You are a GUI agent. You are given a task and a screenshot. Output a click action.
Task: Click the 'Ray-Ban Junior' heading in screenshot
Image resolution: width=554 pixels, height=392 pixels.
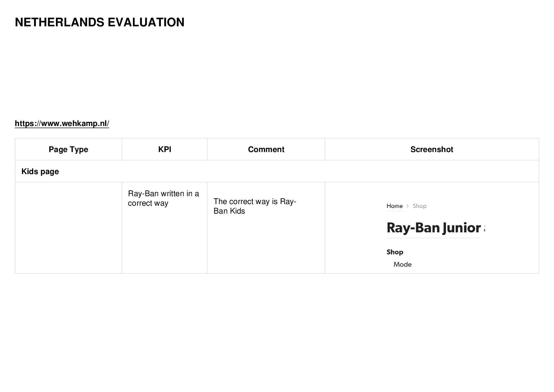434,228
